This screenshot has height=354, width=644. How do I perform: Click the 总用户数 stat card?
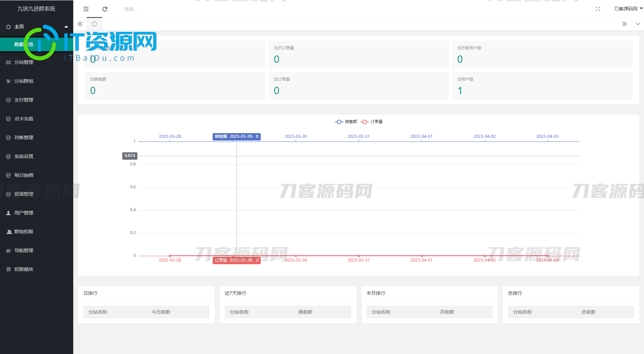pyautogui.click(x=542, y=86)
